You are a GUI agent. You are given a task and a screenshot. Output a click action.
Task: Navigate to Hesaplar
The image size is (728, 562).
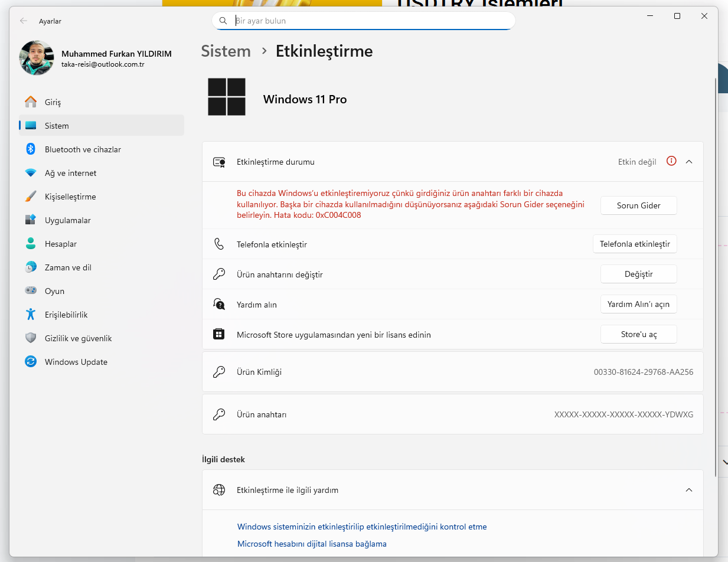click(102, 244)
